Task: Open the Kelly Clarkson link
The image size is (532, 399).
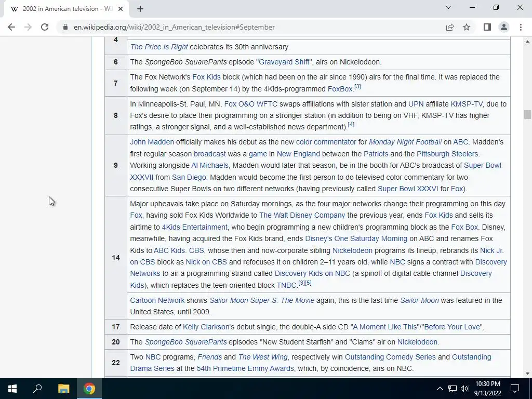Action: [x=206, y=327]
